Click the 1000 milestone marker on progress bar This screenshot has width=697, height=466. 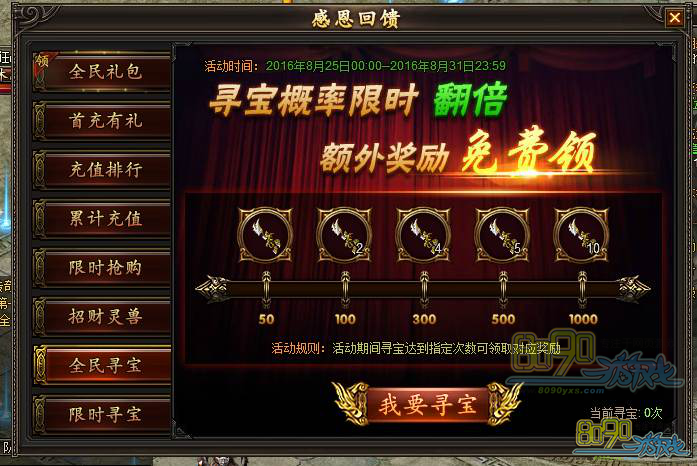click(x=582, y=289)
